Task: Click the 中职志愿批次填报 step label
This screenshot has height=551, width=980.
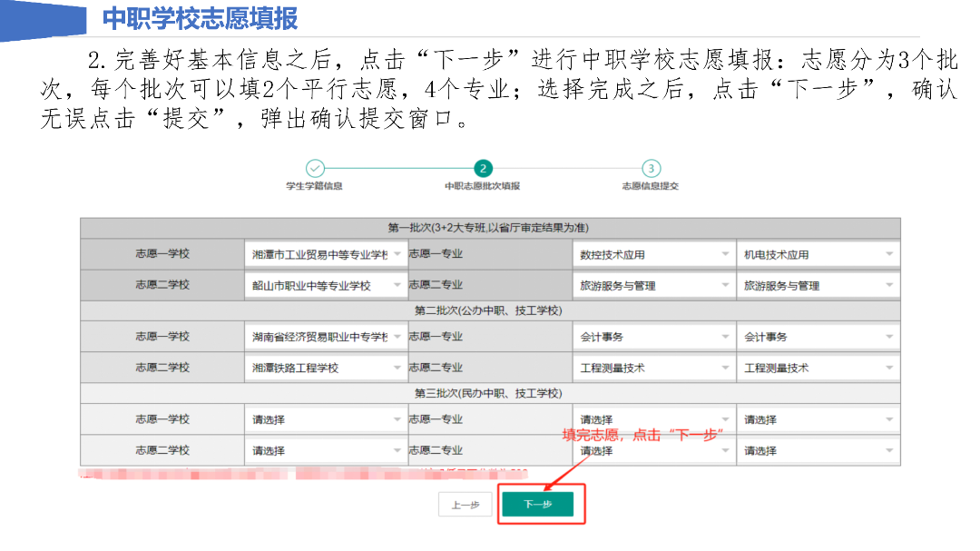Action: pyautogui.click(x=483, y=186)
